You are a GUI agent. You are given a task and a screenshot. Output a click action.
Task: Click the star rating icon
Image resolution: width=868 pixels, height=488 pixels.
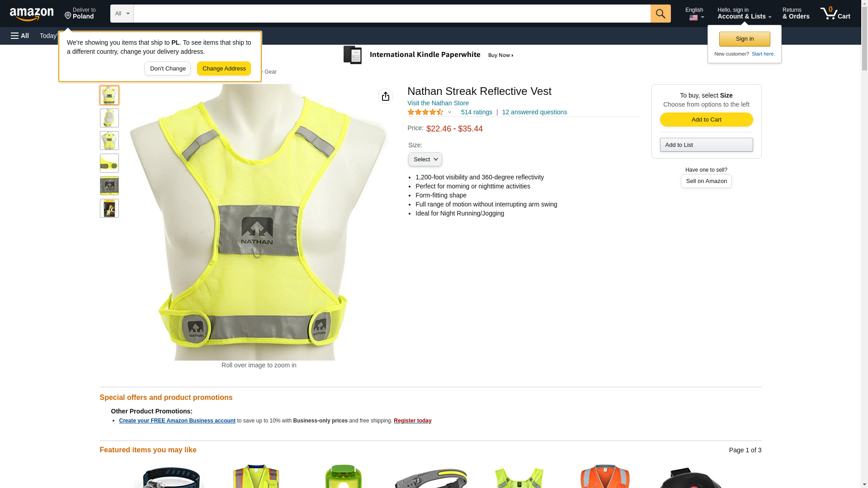point(425,112)
